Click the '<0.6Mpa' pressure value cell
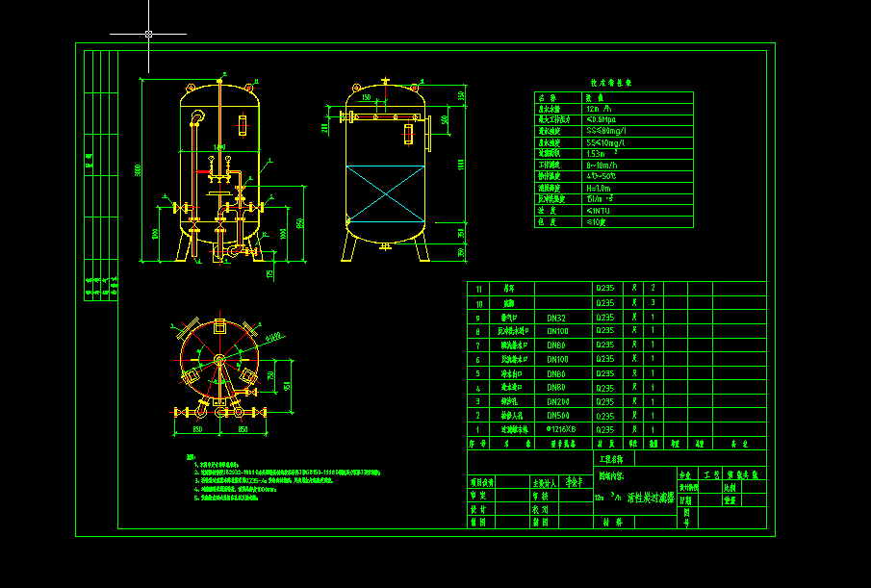871x588 pixels. pos(601,119)
